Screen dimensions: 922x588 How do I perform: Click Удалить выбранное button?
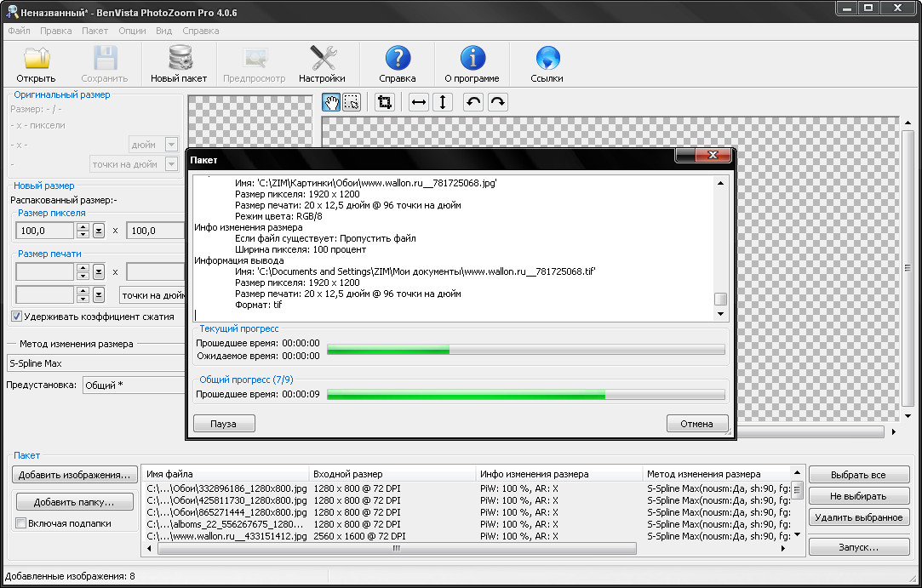858,517
